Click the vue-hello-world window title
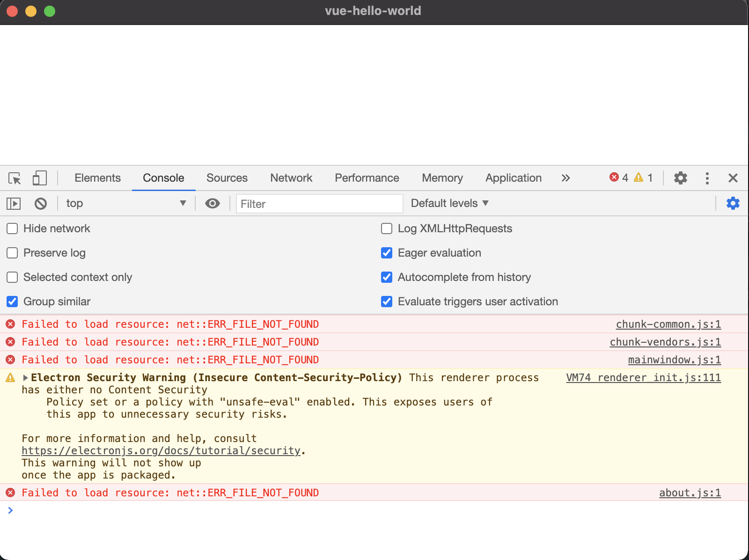The height and width of the screenshot is (560, 749). pyautogui.click(x=373, y=11)
